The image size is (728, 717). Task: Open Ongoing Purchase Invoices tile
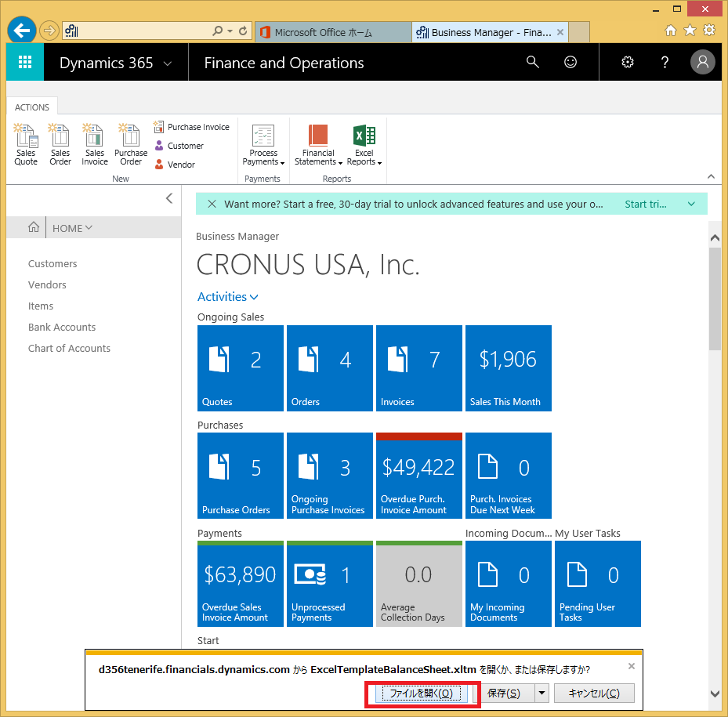pos(330,476)
